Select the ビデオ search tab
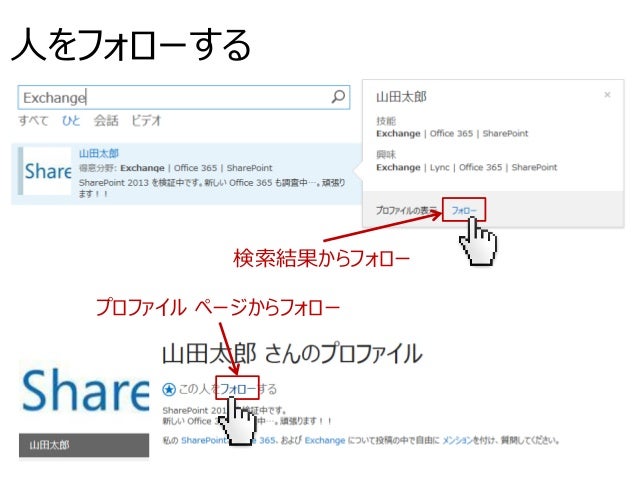Viewport: 638px width, 479px height. 146,121
